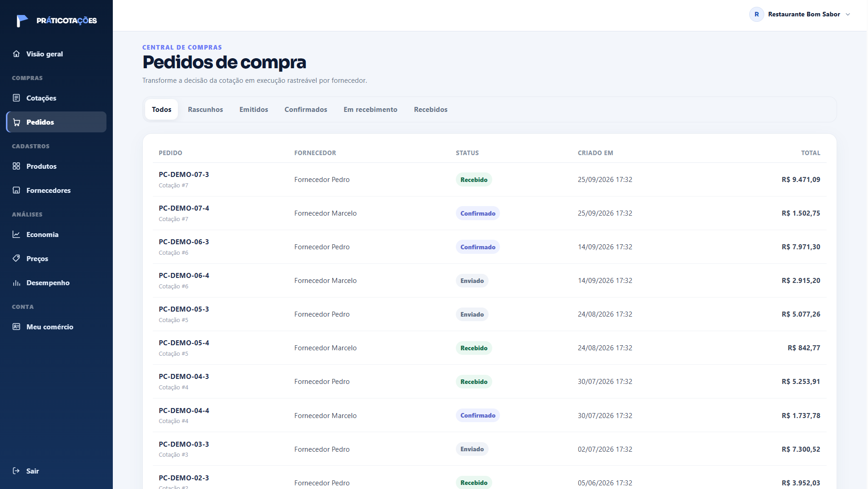The image size is (868, 489).
Task: Open Produtos in sidebar
Action: tap(56, 166)
